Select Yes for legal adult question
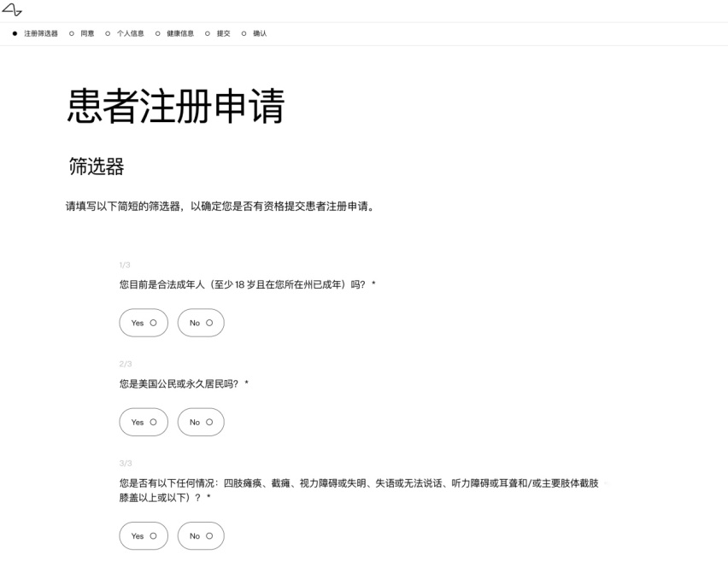 click(x=144, y=323)
